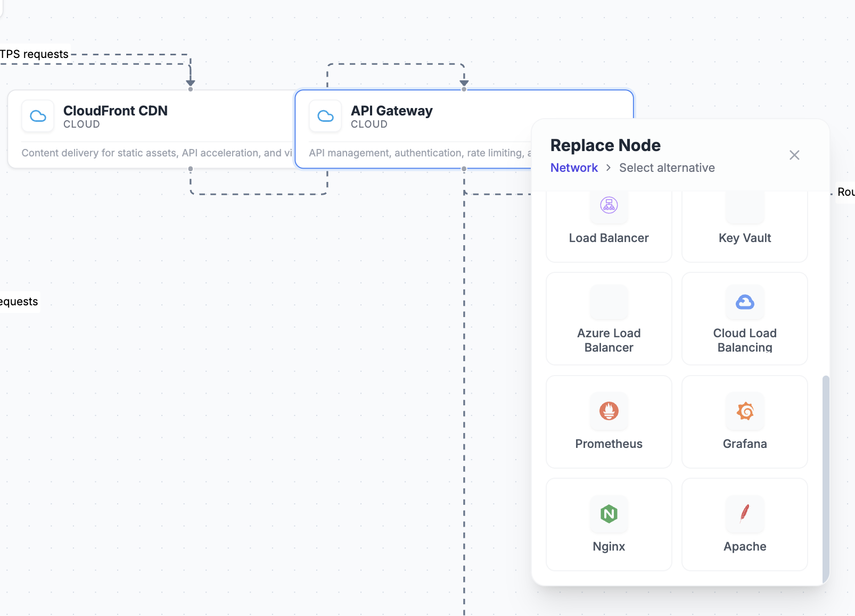Pick the green Nginx hexagon icon
The image size is (855, 616).
(x=609, y=513)
